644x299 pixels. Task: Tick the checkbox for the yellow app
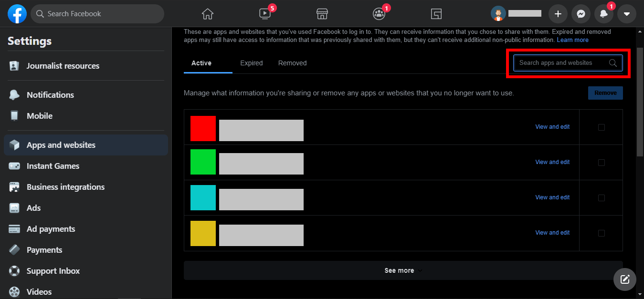[601, 233]
